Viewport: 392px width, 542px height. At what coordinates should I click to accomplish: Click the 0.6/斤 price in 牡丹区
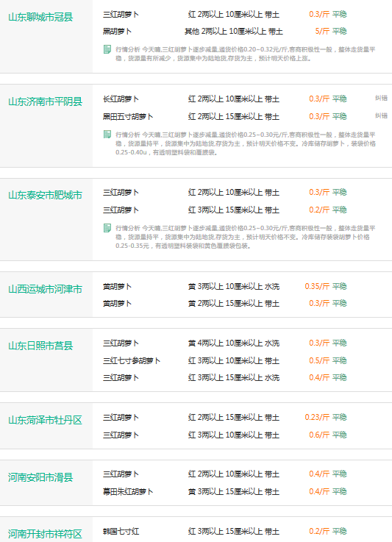click(x=319, y=435)
